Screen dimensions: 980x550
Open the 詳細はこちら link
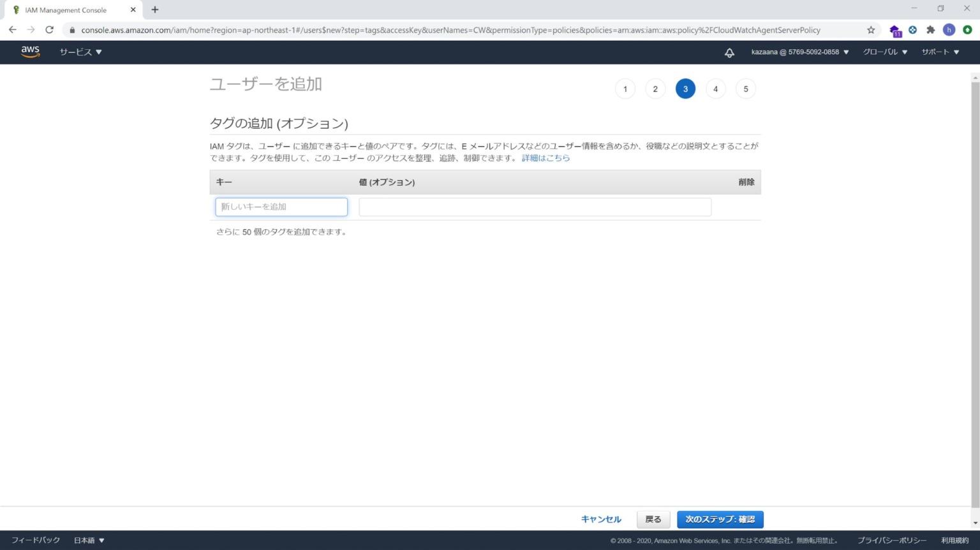(x=546, y=158)
